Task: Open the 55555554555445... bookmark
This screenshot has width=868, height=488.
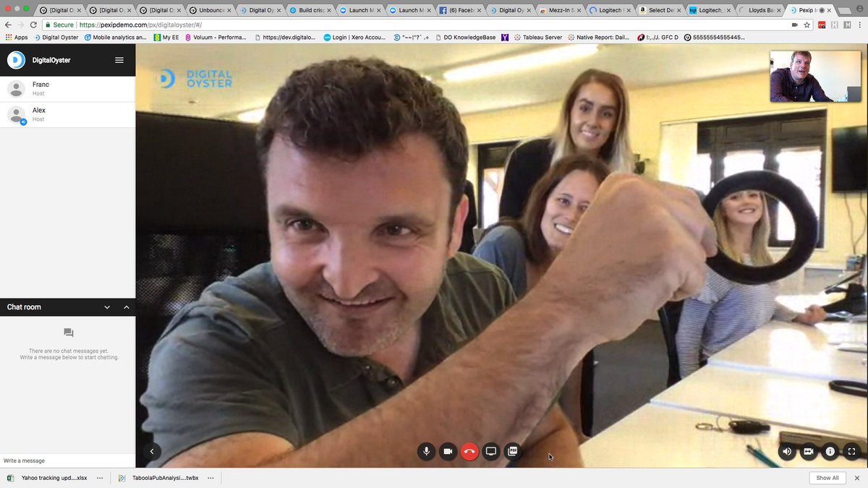Action: (x=714, y=37)
